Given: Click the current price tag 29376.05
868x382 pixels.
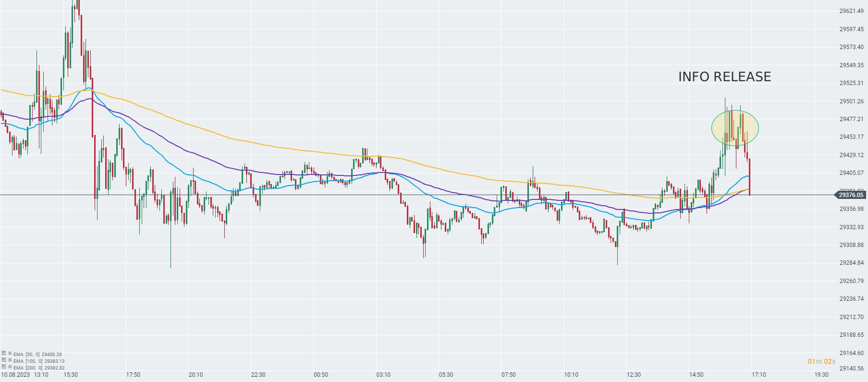Looking at the screenshot, I should [x=851, y=195].
